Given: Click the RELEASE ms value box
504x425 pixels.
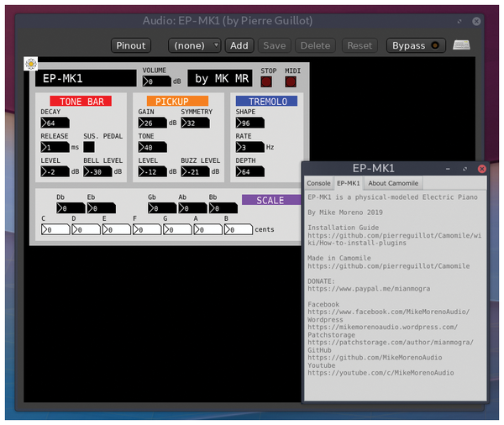Looking at the screenshot, I should tap(55, 147).
